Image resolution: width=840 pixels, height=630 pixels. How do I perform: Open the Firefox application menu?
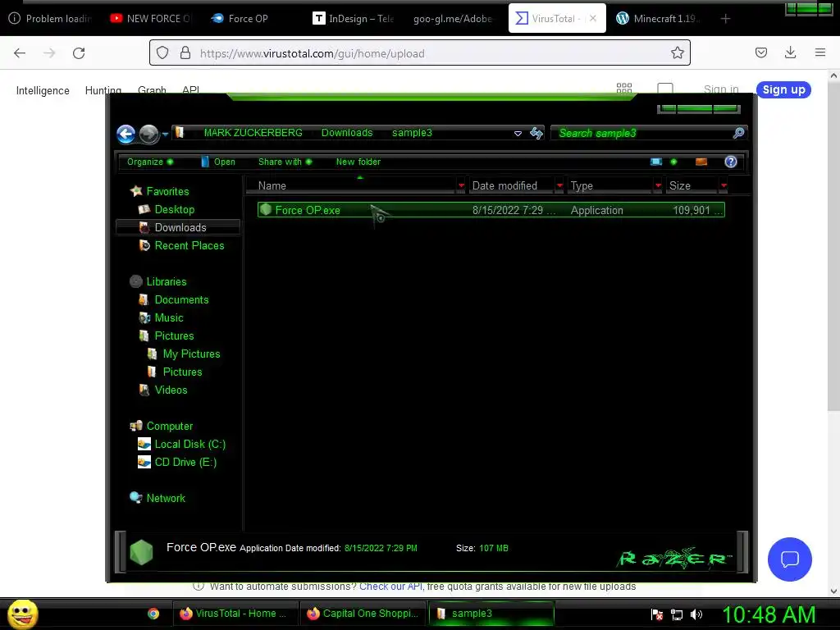(x=820, y=52)
